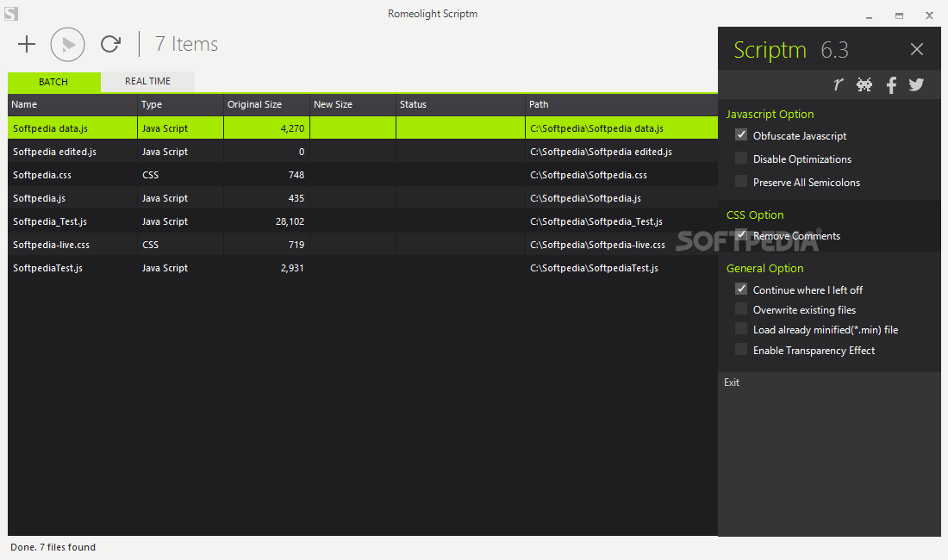Image resolution: width=948 pixels, height=560 pixels.
Task: Select the 'Softpedia data.js' row
Action: [363, 128]
